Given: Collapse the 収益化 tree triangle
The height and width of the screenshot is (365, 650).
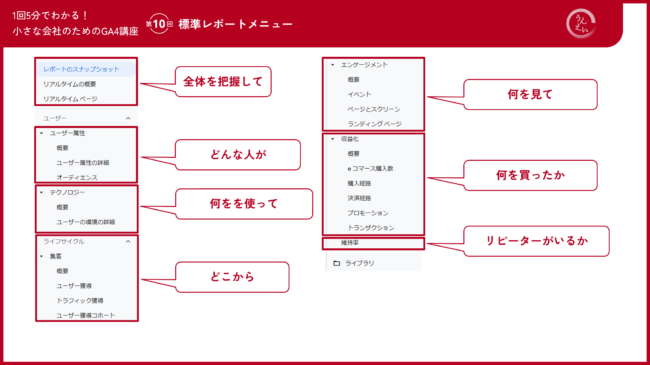Looking at the screenshot, I should (332, 139).
